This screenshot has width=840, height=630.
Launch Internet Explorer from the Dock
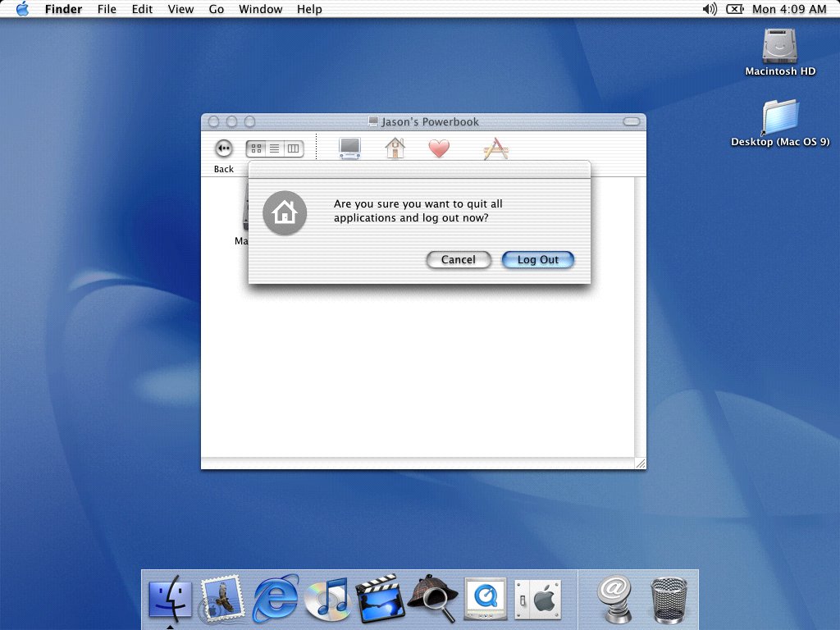pyautogui.click(x=276, y=597)
